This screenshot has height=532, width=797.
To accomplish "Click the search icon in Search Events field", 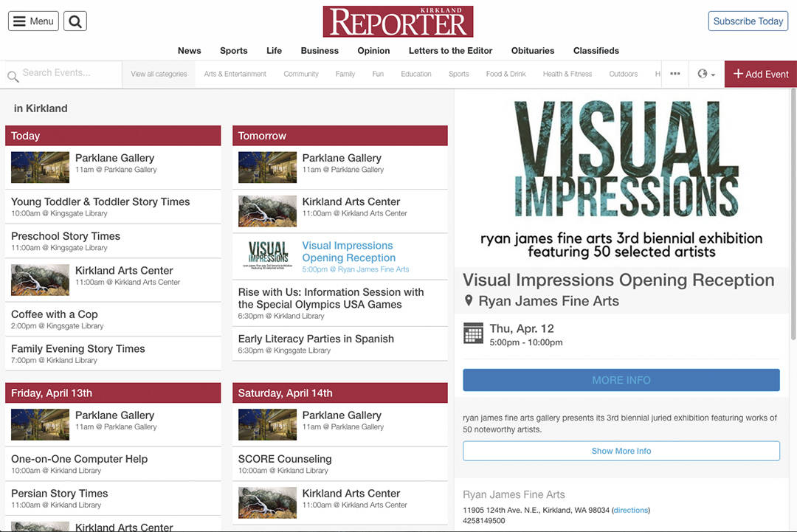I will click(x=13, y=76).
